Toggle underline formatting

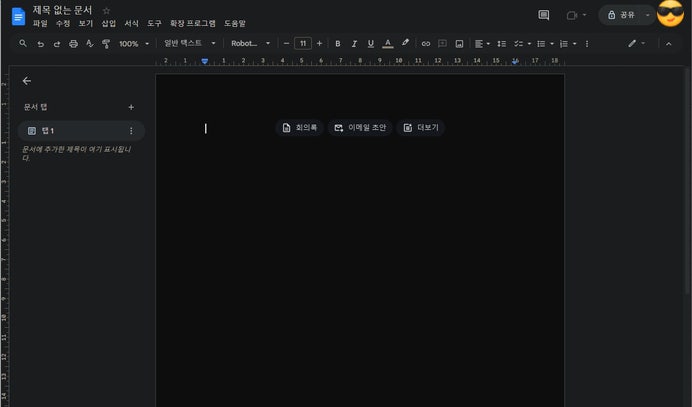click(x=371, y=44)
